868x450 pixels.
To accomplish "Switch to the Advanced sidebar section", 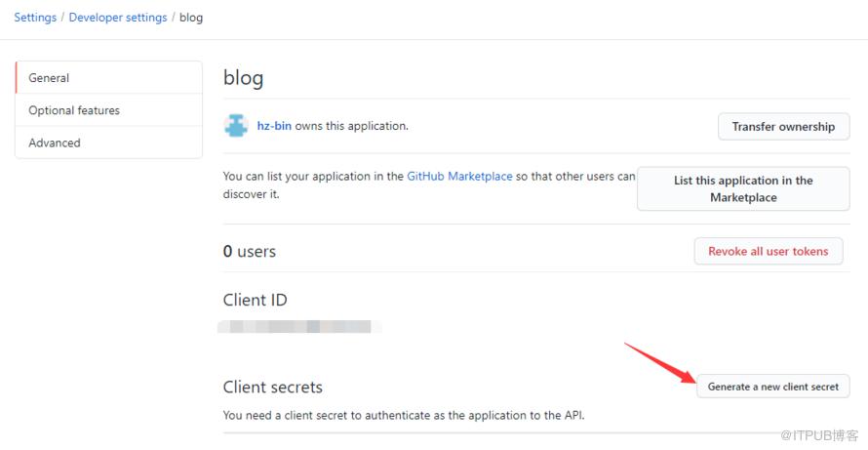I will [x=109, y=143].
